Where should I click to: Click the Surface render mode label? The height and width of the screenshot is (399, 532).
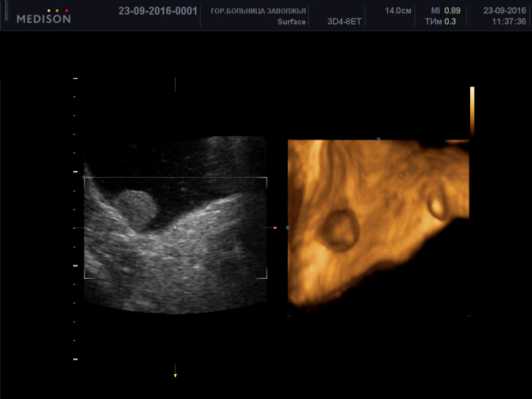[x=291, y=22]
